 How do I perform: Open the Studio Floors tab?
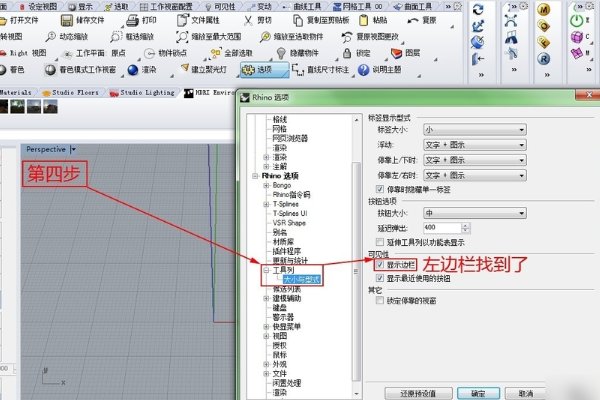[x=71, y=92]
